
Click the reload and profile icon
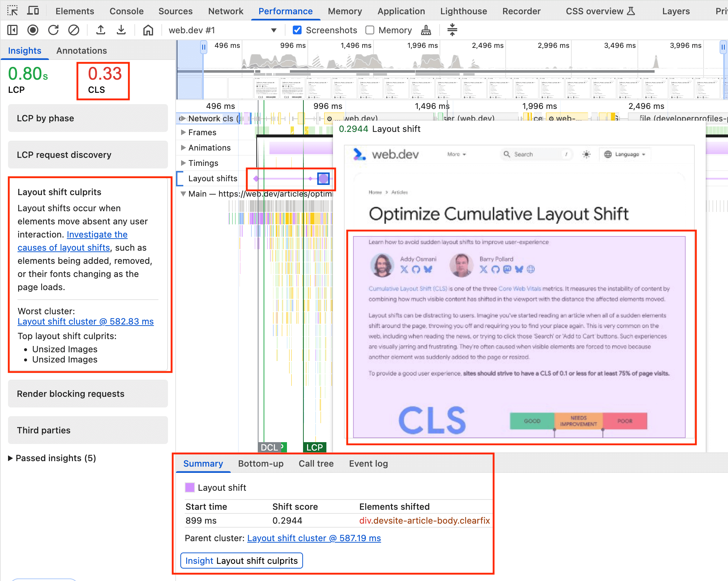[x=54, y=30]
